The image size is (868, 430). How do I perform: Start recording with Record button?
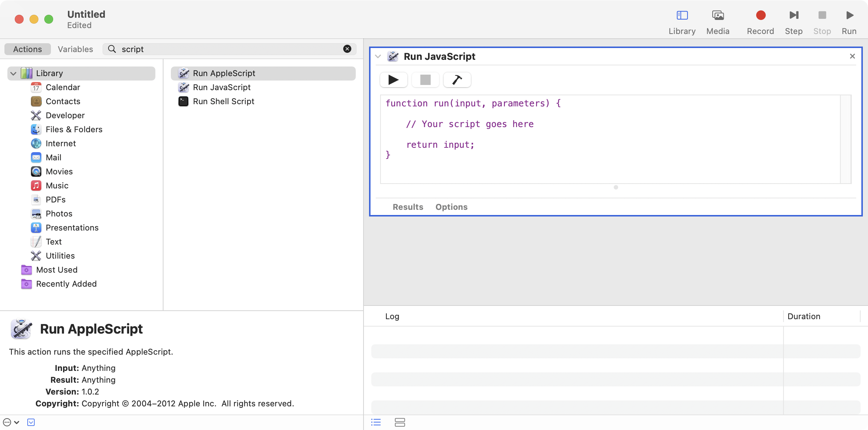[760, 22]
